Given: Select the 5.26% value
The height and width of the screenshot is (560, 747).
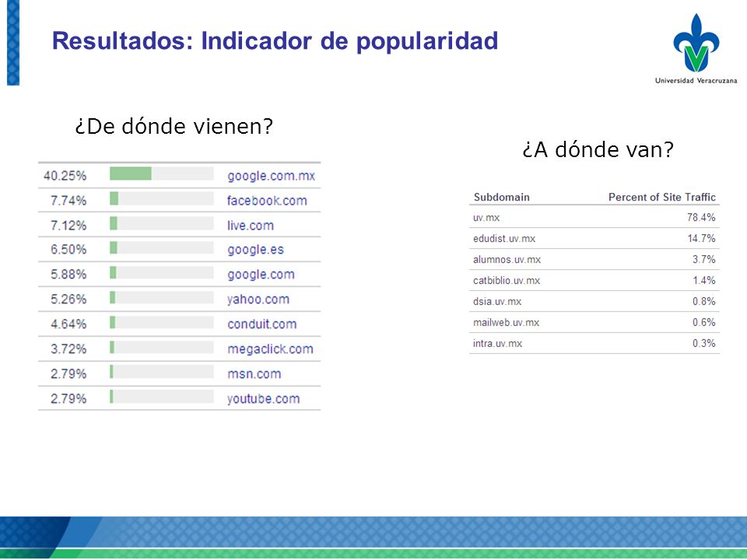Looking at the screenshot, I should (68, 299).
